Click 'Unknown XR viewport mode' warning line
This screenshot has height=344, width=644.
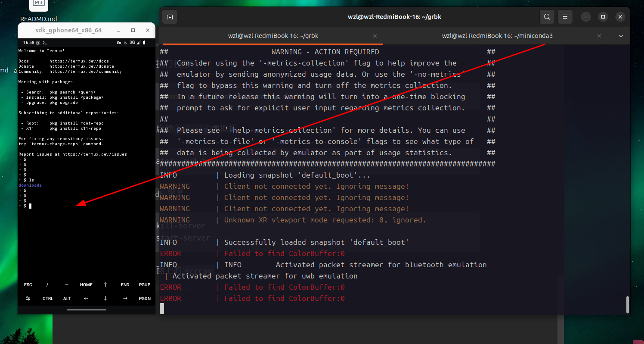tap(293, 220)
